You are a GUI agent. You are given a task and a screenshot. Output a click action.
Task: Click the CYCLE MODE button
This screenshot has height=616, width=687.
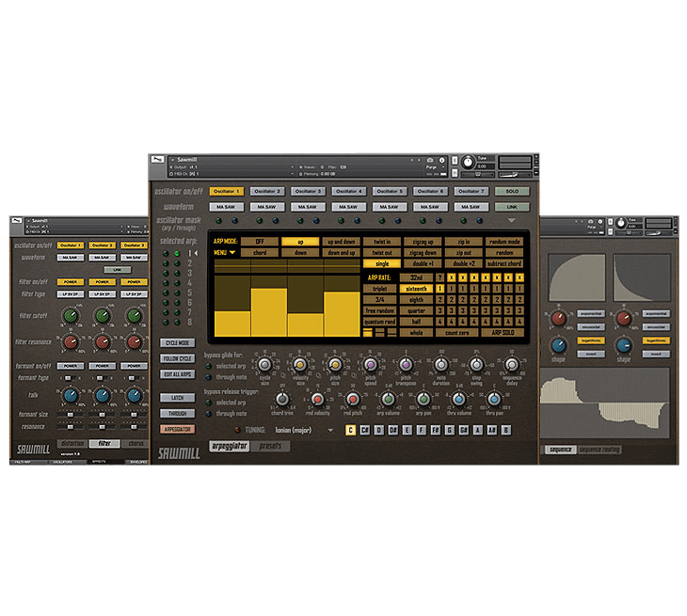pos(178,343)
